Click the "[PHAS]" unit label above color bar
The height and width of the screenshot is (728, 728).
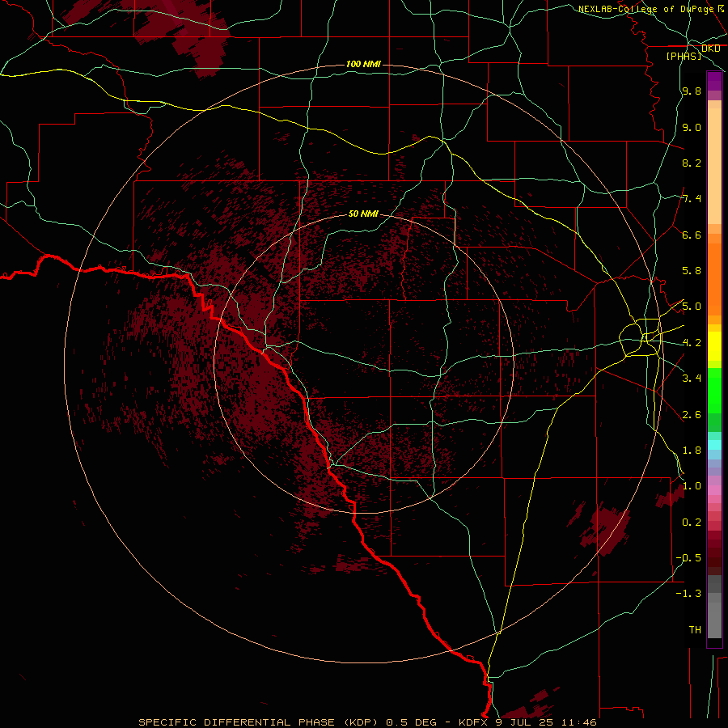coord(684,56)
